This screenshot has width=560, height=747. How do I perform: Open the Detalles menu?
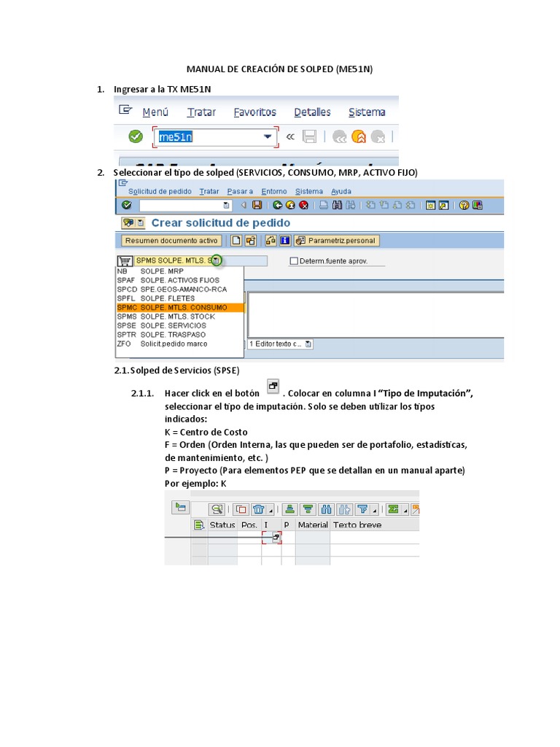tap(312, 112)
